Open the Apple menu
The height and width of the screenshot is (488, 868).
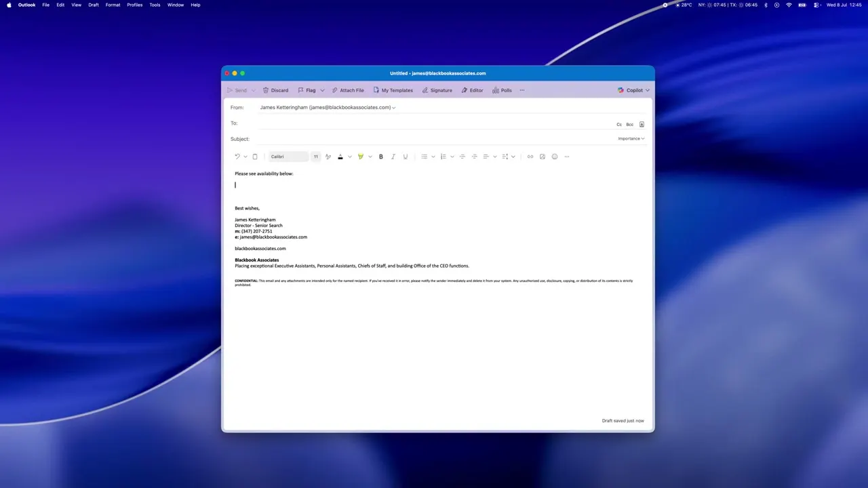pyautogui.click(x=9, y=5)
